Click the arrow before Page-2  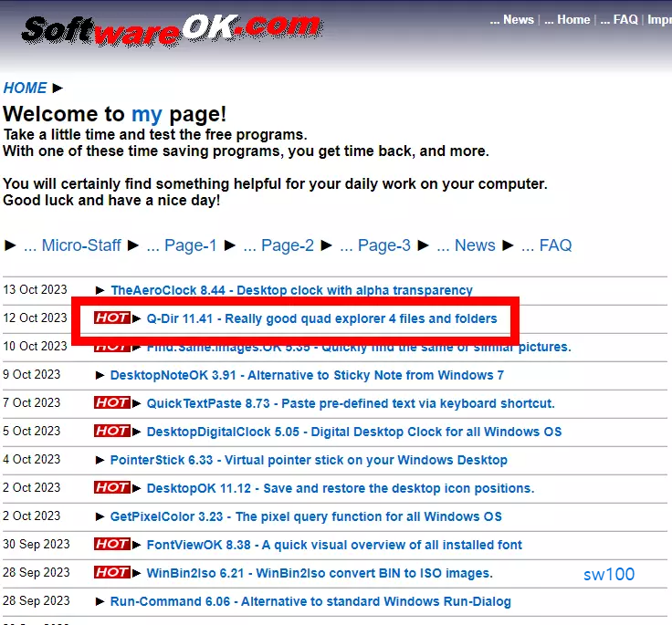pyautogui.click(x=230, y=245)
